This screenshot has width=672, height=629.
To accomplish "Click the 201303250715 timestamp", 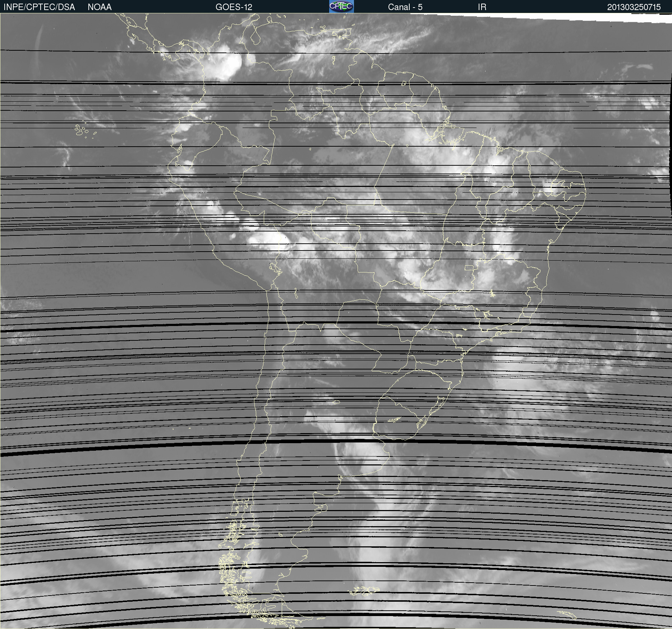I will pos(634,7).
